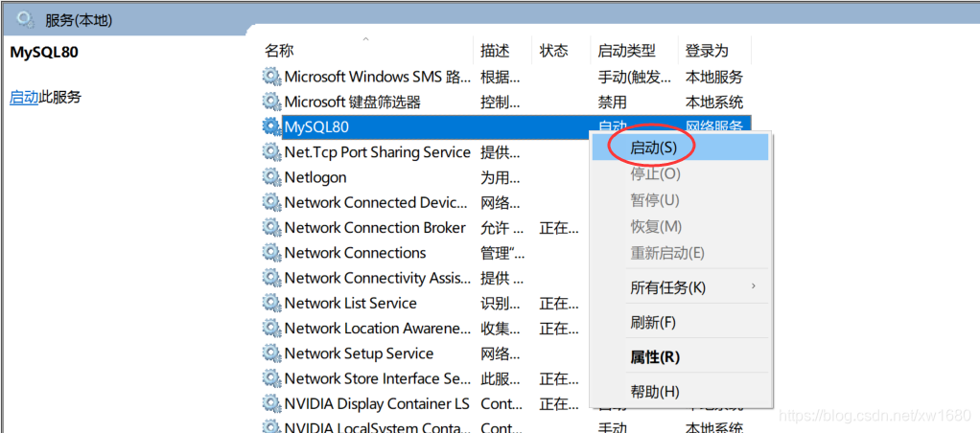Image resolution: width=980 pixels, height=433 pixels.
Task: Click the gear icon beside Network Connected Devic...
Action: (x=271, y=202)
